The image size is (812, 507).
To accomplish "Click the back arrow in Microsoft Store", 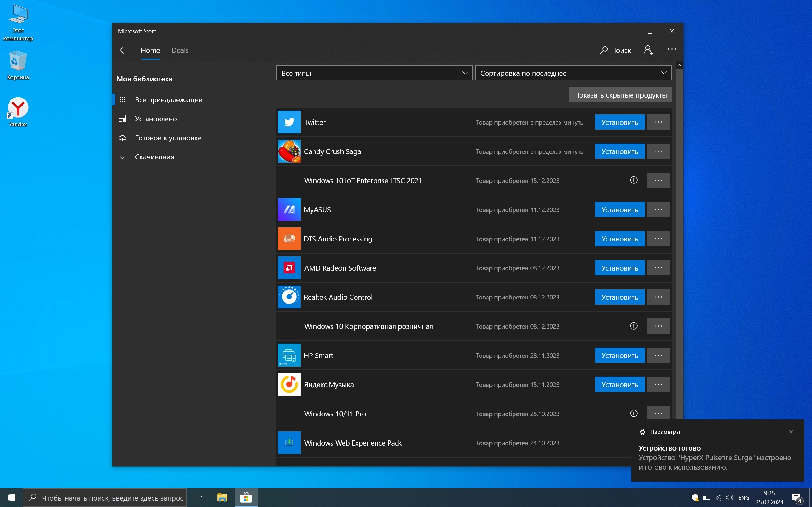I will pyautogui.click(x=123, y=50).
